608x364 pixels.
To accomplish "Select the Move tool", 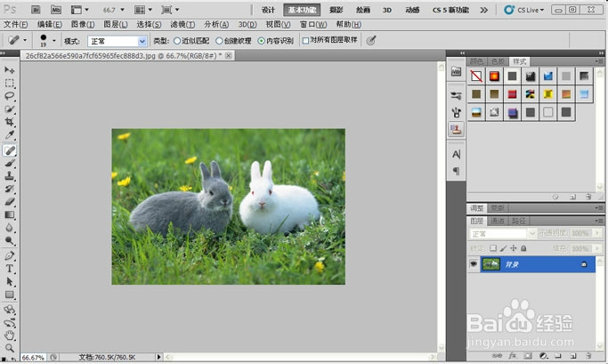I will pyautogui.click(x=9, y=70).
